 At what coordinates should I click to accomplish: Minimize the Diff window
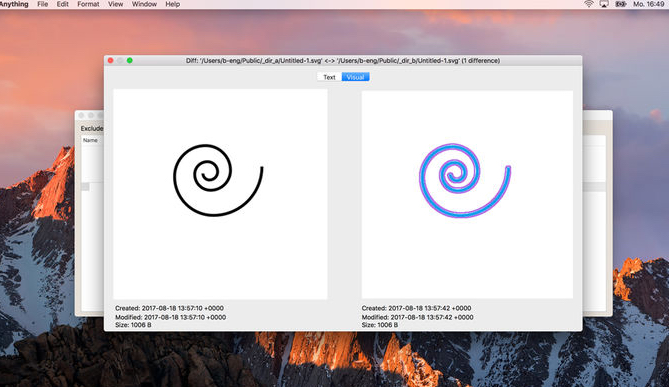tap(120, 61)
